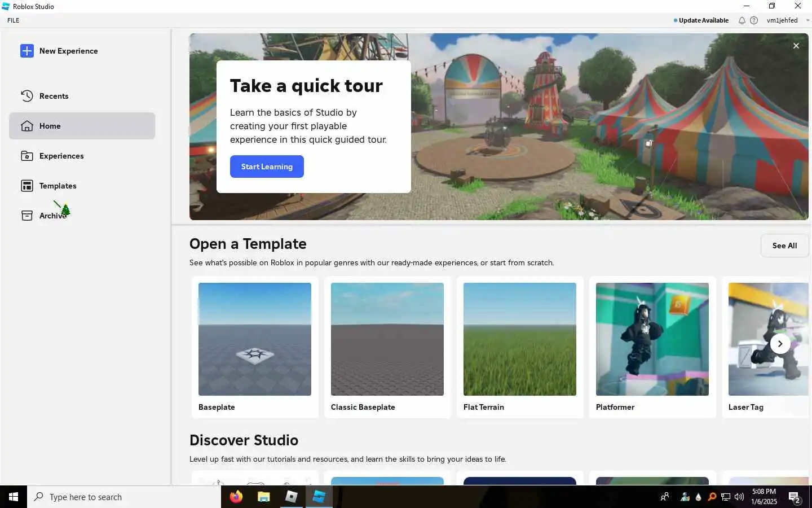
Task: Open the notifications bell icon
Action: (x=742, y=20)
